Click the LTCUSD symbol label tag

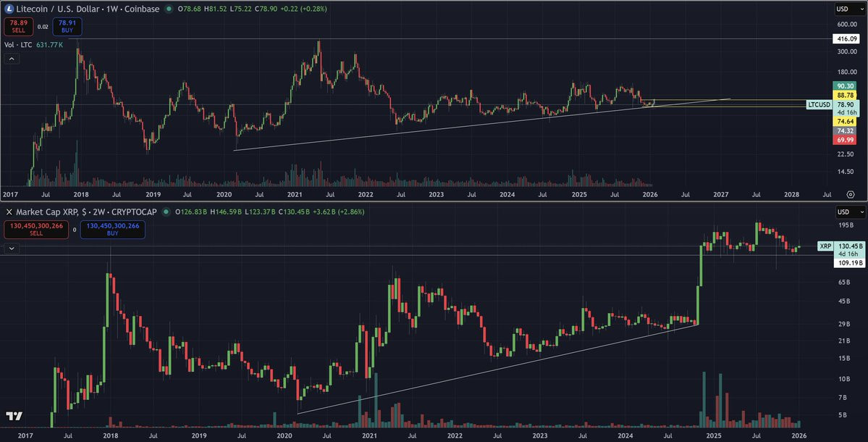[819, 104]
